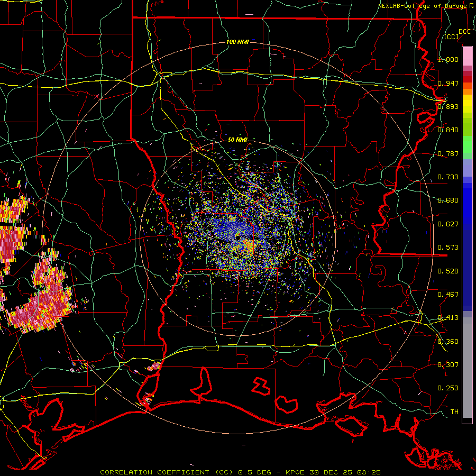Viewport: 476px width, 476px height.
Task: Click the 1.000 legend value
Action: pos(448,59)
